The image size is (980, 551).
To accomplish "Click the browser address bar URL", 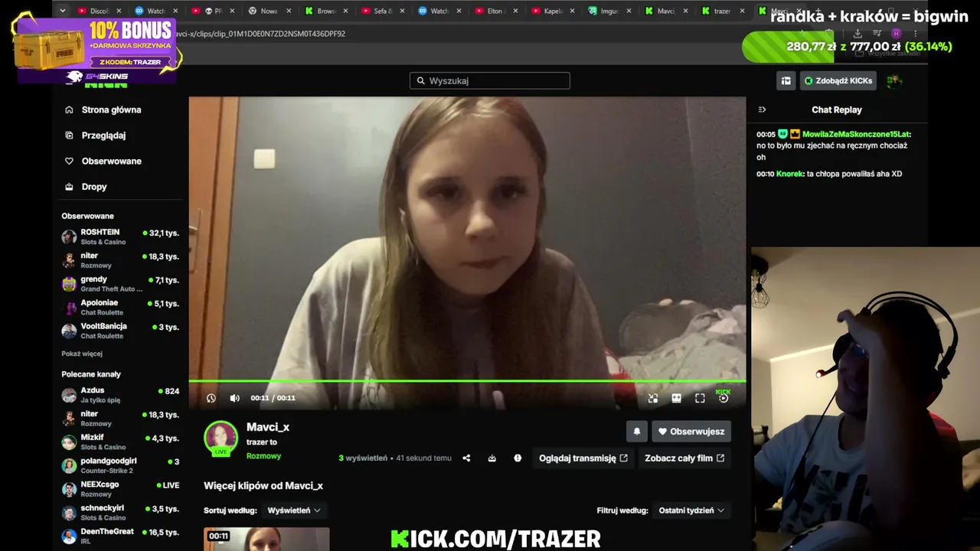I will [260, 34].
